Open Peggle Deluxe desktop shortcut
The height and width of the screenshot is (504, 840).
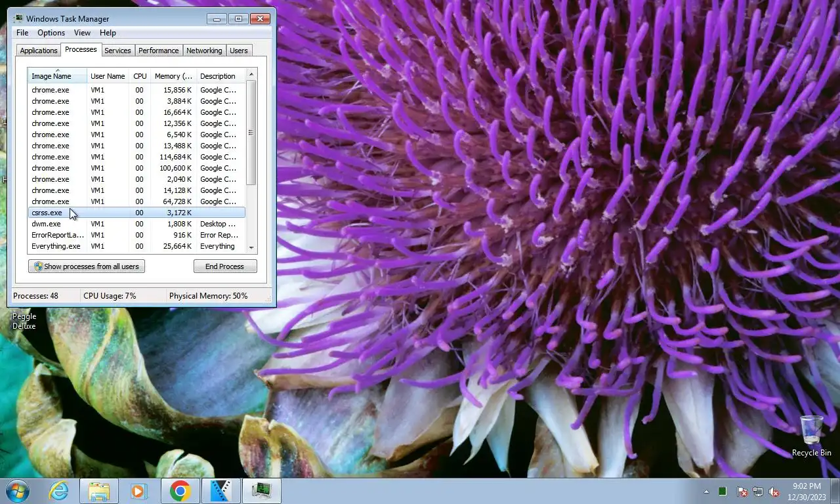[x=24, y=321]
